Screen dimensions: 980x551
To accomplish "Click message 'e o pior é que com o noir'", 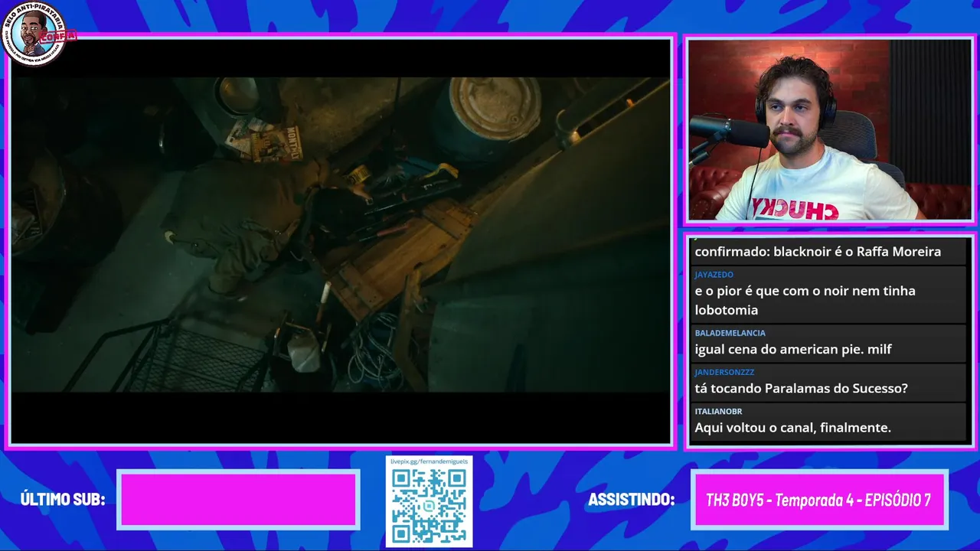I will 805,300.
